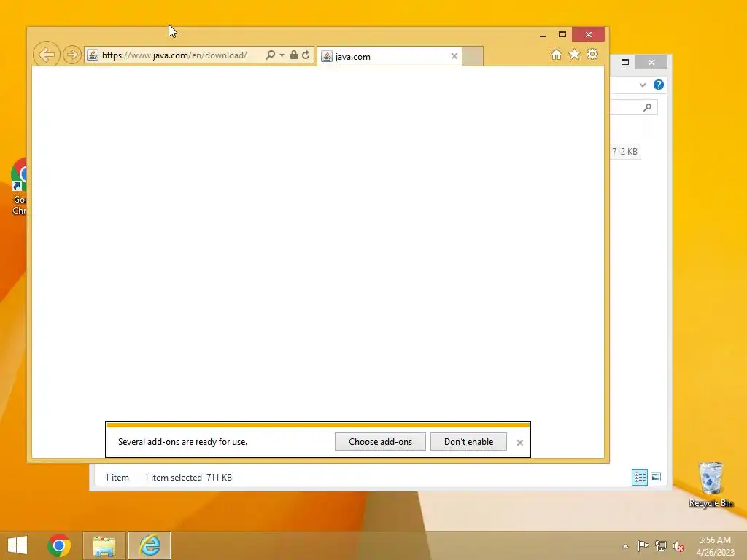Click the network icon in system tray
Screen dimensions: 747x560
[661, 545]
